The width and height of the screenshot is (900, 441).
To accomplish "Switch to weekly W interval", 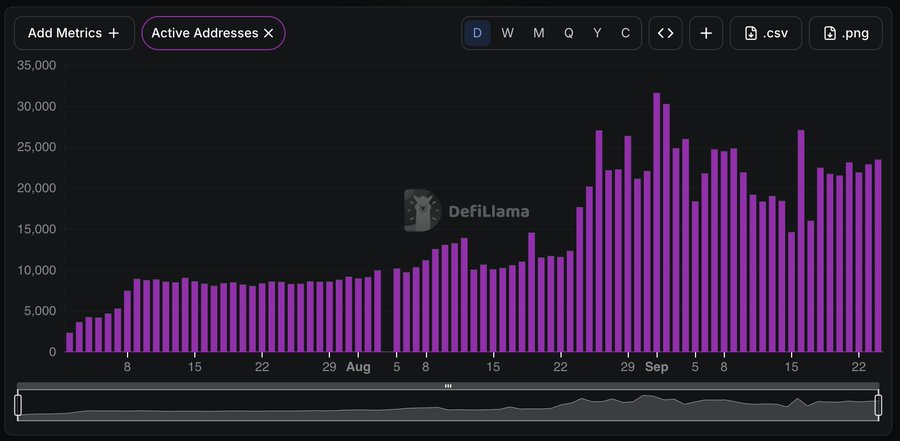I will pyautogui.click(x=507, y=33).
